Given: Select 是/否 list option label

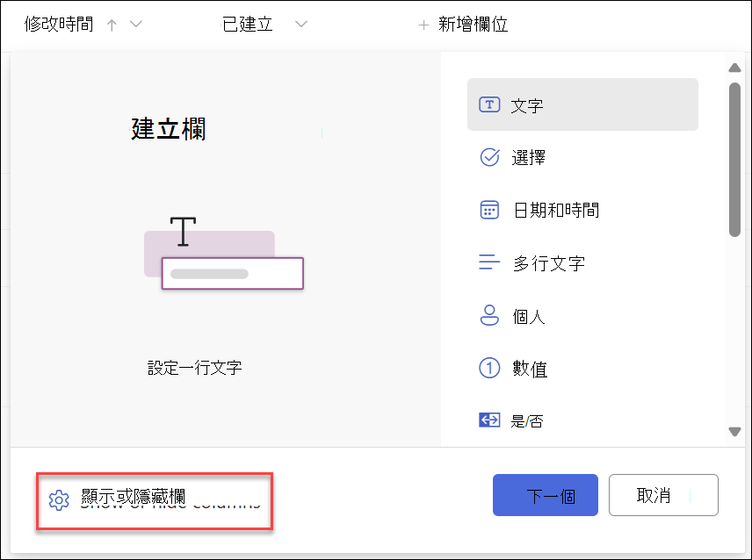Looking at the screenshot, I should pyautogui.click(x=527, y=421).
